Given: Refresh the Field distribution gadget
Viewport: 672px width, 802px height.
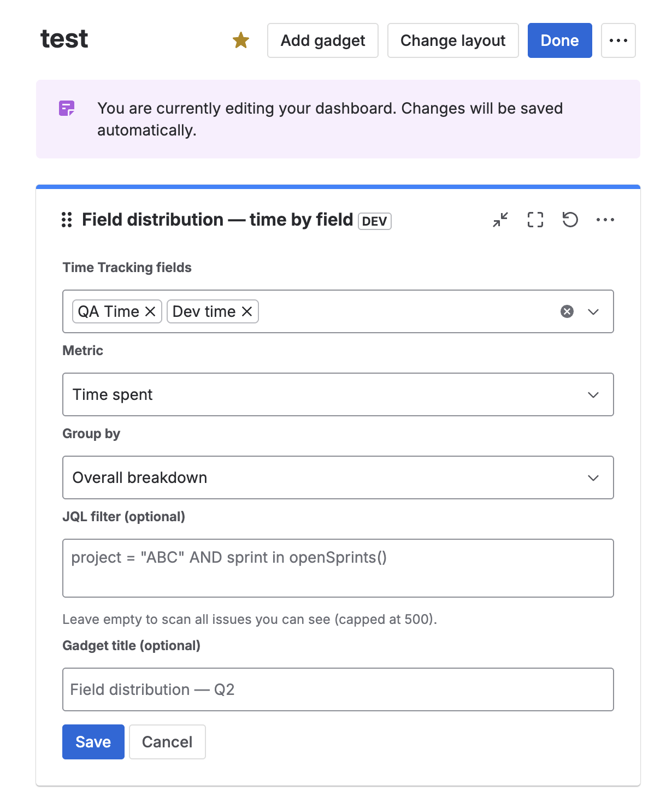Looking at the screenshot, I should [570, 220].
